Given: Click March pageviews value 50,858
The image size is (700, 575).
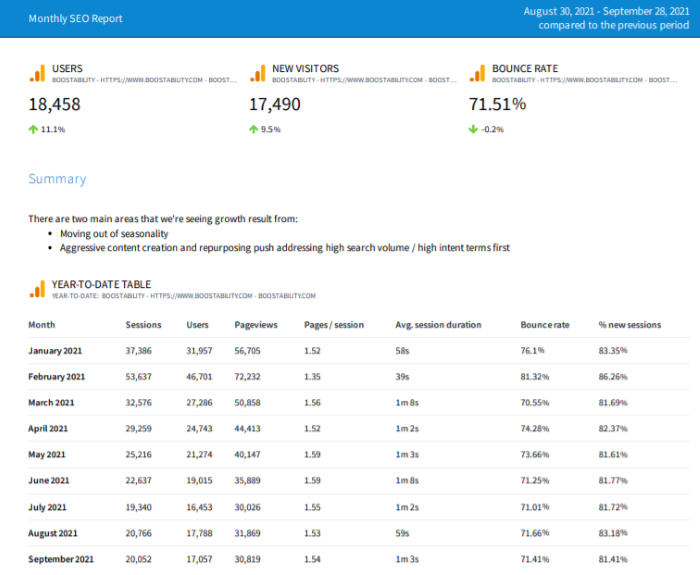Looking at the screenshot, I should 247,402.
